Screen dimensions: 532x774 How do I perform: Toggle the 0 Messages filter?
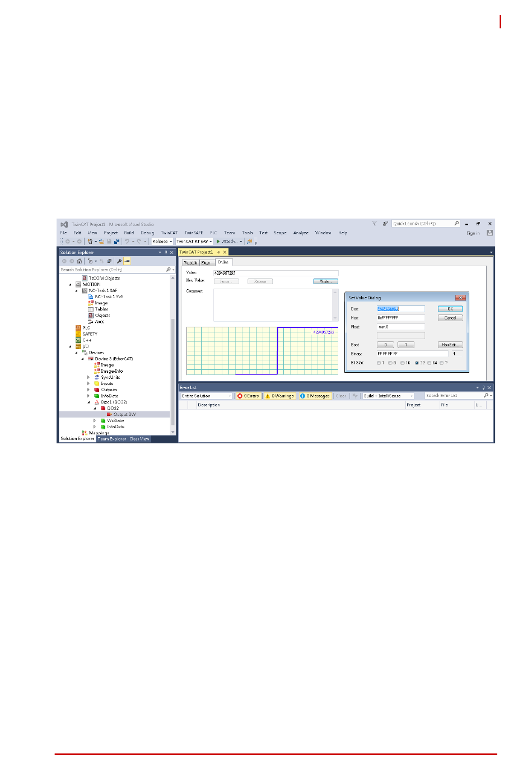[x=315, y=396]
